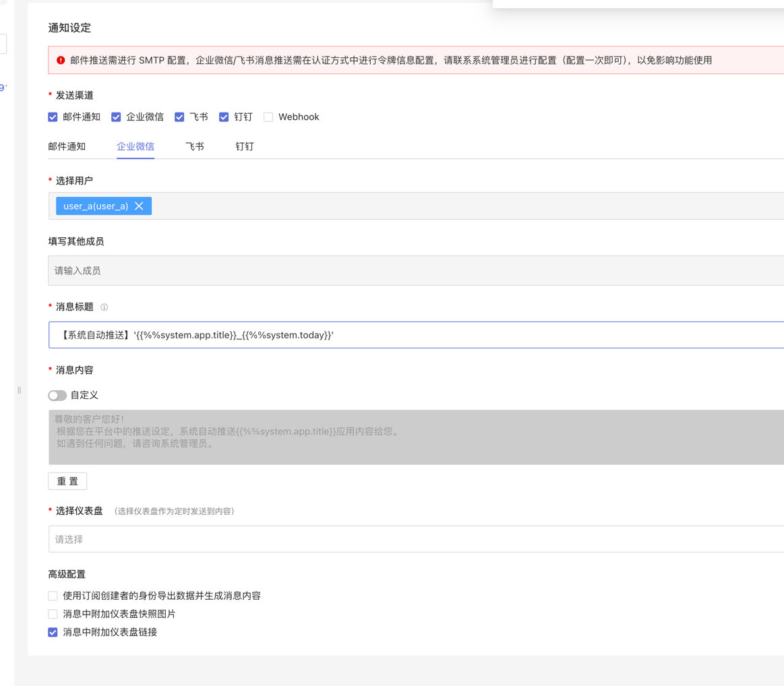The height and width of the screenshot is (686, 784).
Task: Enable the Webhook channel checkbox
Action: coord(268,117)
